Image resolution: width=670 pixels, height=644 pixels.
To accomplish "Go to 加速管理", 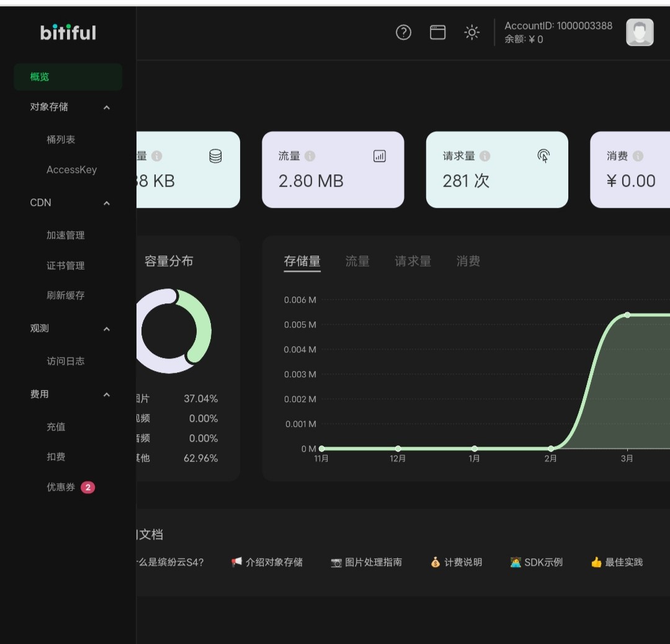I will pyautogui.click(x=65, y=235).
